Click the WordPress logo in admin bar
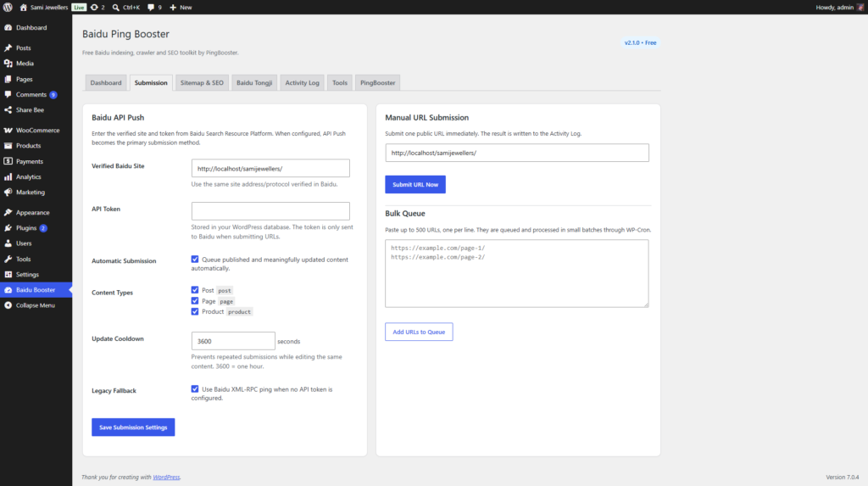Image resolution: width=868 pixels, height=486 pixels. click(8, 7)
